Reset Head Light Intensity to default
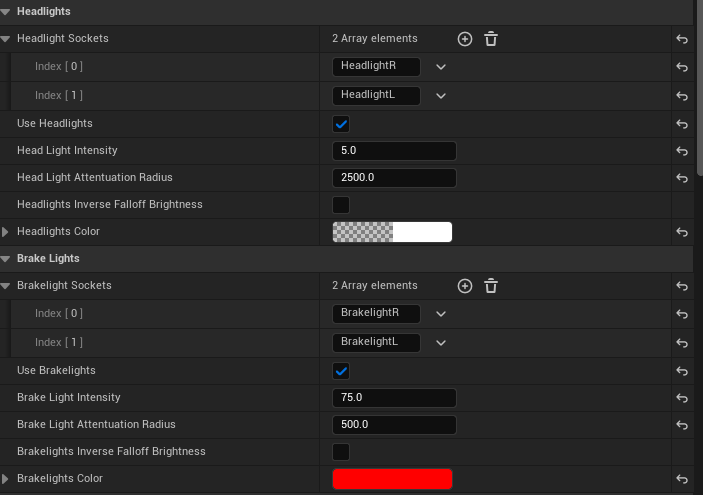The height and width of the screenshot is (495, 703). pyautogui.click(x=681, y=151)
